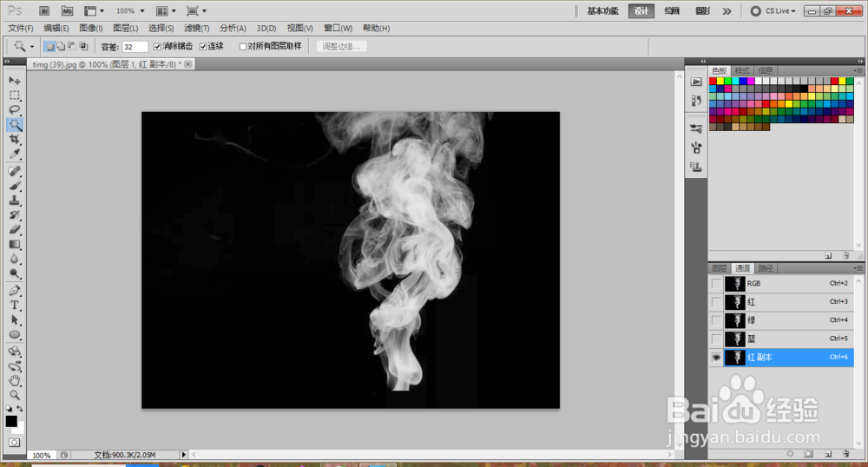Viewport: 868px width, 467px height.
Task: Select the 基本功能 workspace
Action: pos(602,11)
